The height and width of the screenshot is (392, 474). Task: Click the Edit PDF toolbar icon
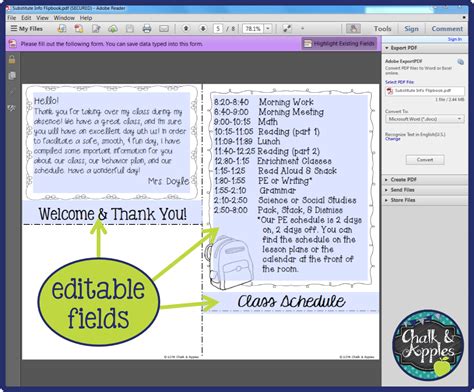pyautogui.click(x=96, y=29)
